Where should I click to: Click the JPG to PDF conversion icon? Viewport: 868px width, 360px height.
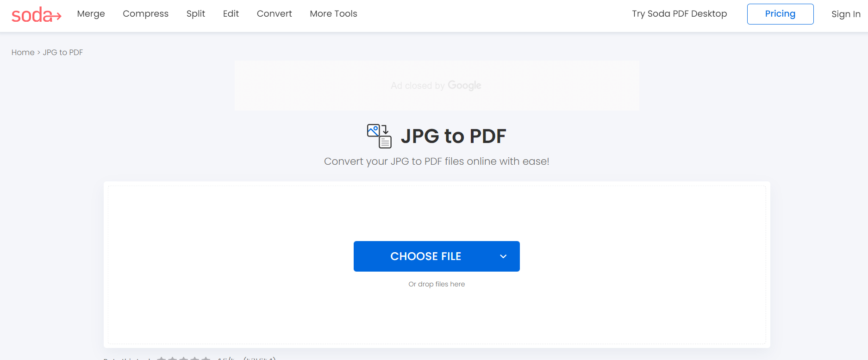point(379,136)
